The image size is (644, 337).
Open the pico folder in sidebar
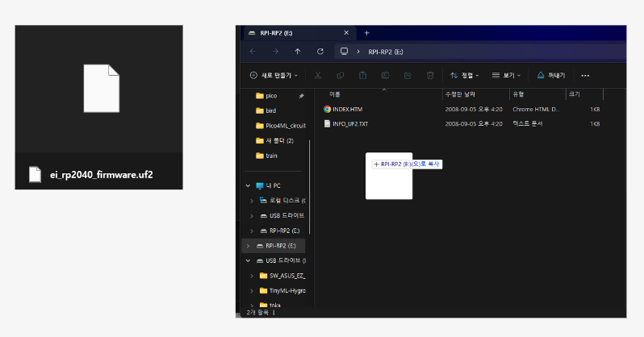[x=271, y=96]
